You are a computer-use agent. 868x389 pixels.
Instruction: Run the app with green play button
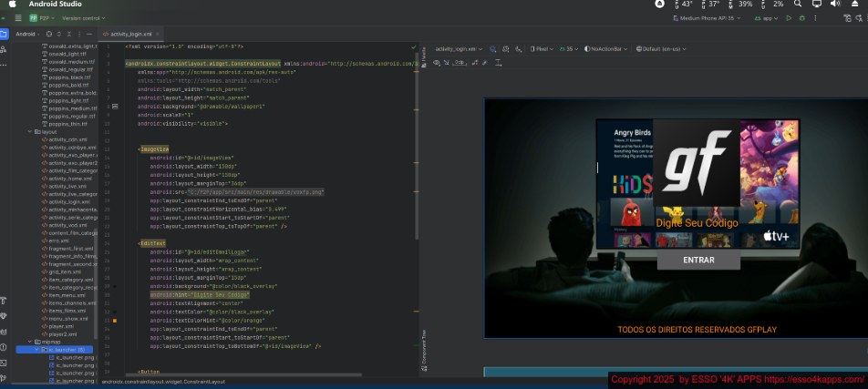pos(789,18)
